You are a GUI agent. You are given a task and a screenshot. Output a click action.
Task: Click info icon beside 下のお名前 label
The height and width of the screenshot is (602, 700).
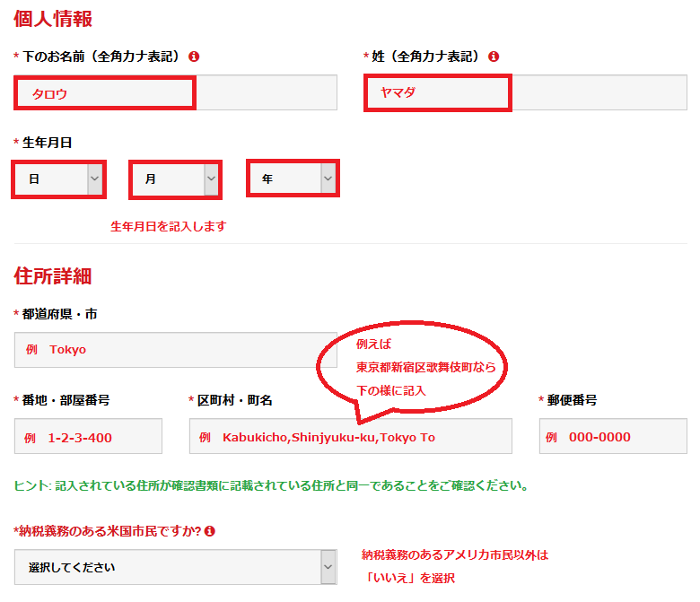click(x=194, y=57)
